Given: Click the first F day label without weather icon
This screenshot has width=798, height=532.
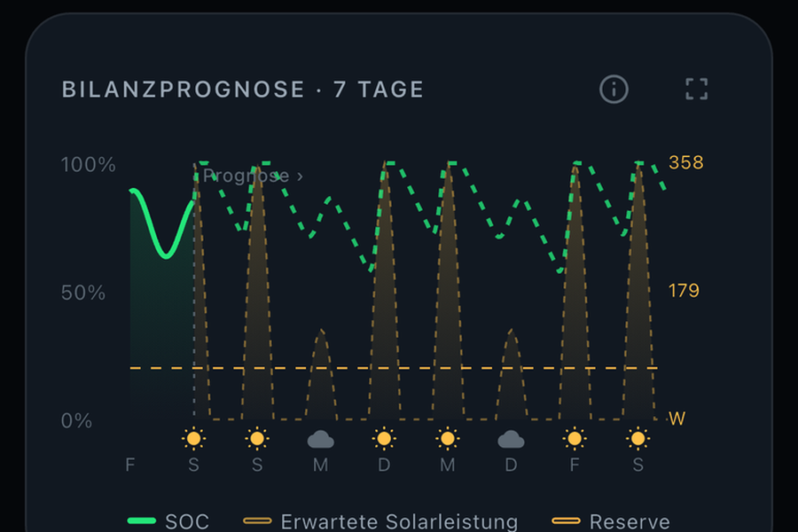Looking at the screenshot, I should 130,465.
